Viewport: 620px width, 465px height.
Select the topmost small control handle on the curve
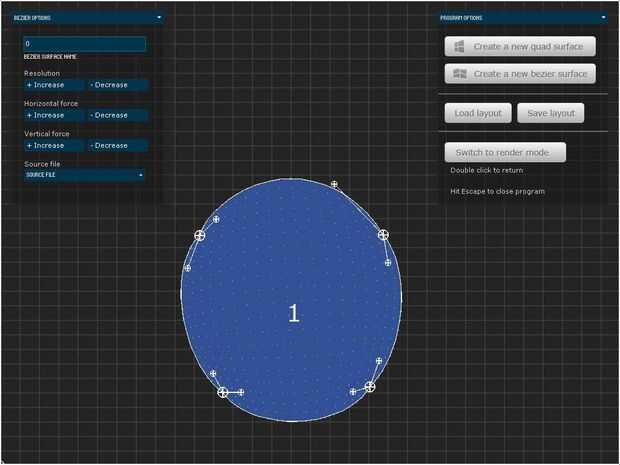[334, 184]
